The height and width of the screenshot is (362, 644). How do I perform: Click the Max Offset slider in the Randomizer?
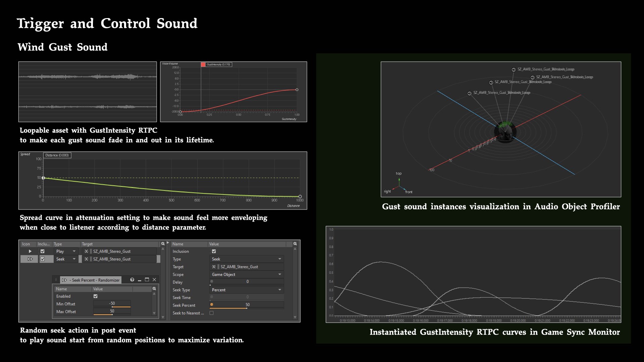112,312
